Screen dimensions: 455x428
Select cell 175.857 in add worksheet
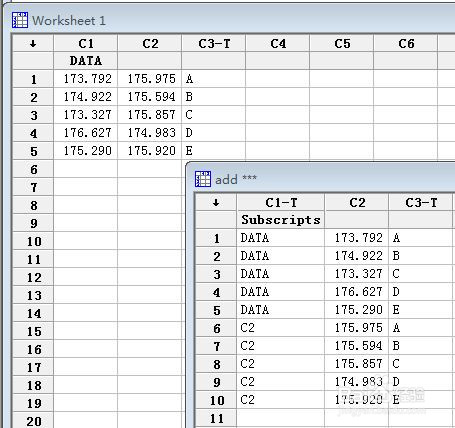357,364
